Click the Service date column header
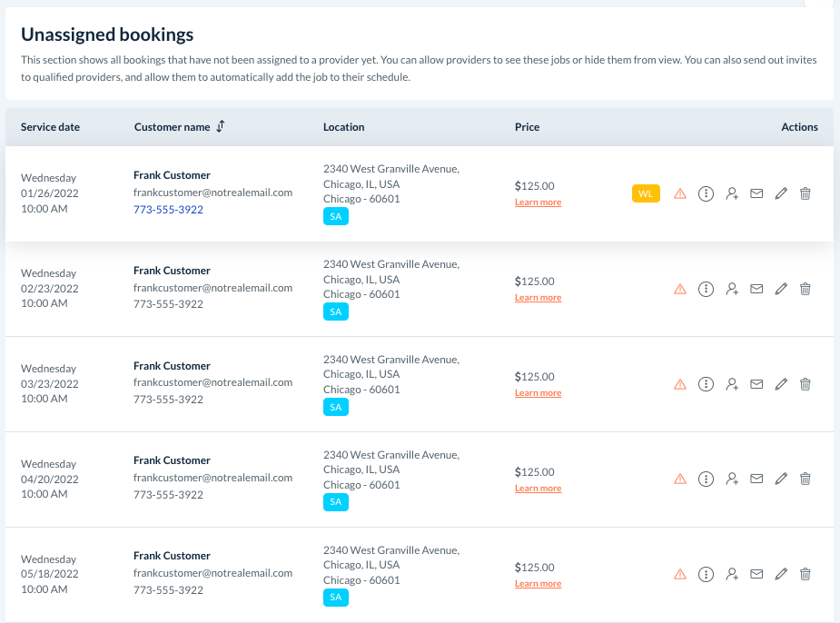 [x=50, y=127]
